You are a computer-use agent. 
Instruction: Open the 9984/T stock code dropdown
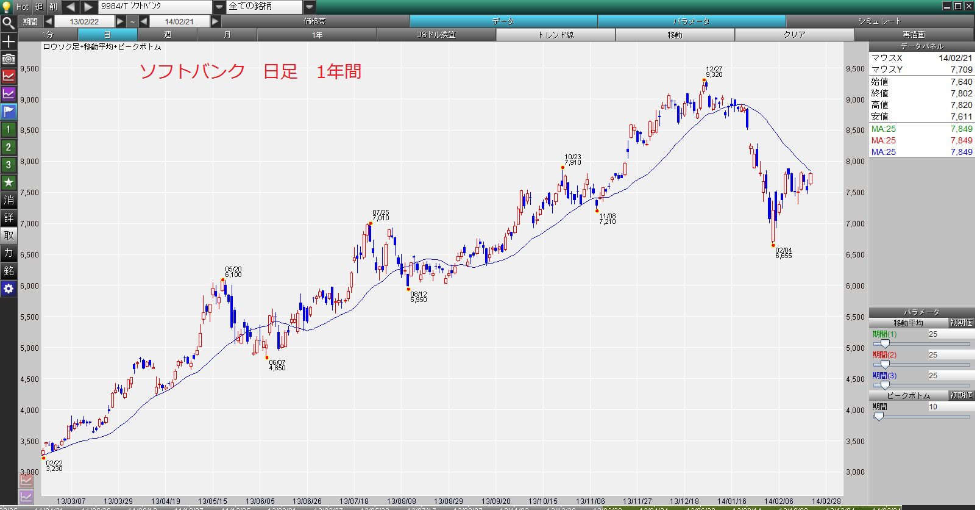click(x=219, y=7)
